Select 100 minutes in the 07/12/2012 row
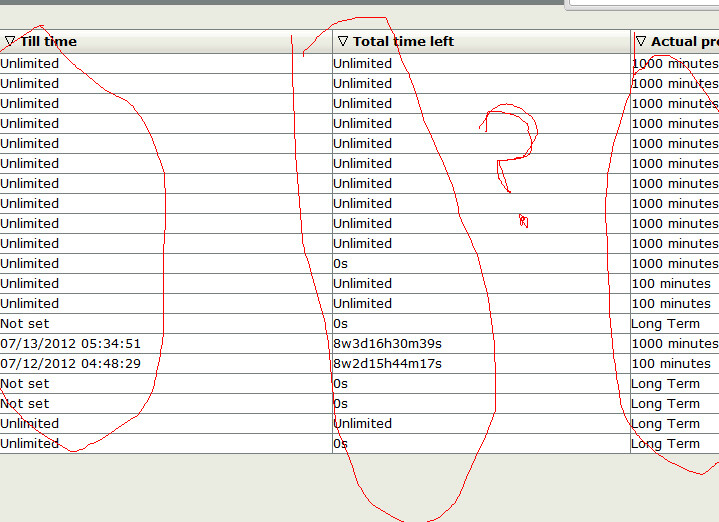719x522 pixels. [x=675, y=364]
